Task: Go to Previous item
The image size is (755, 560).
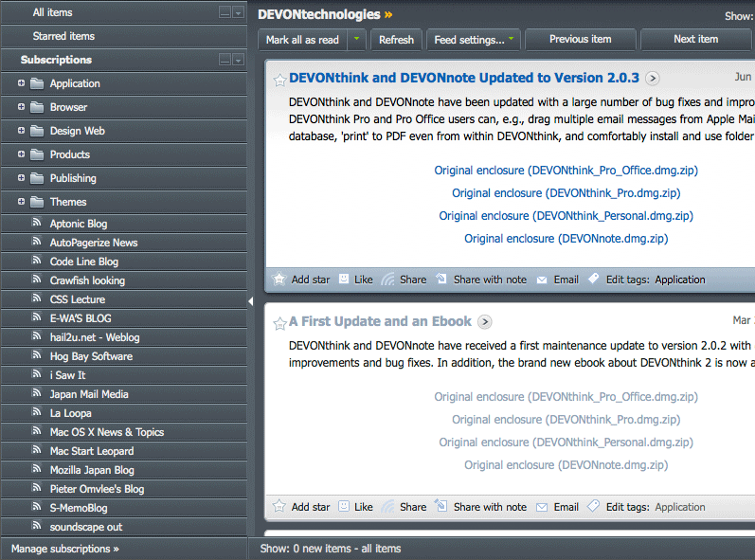Action: coord(580,39)
